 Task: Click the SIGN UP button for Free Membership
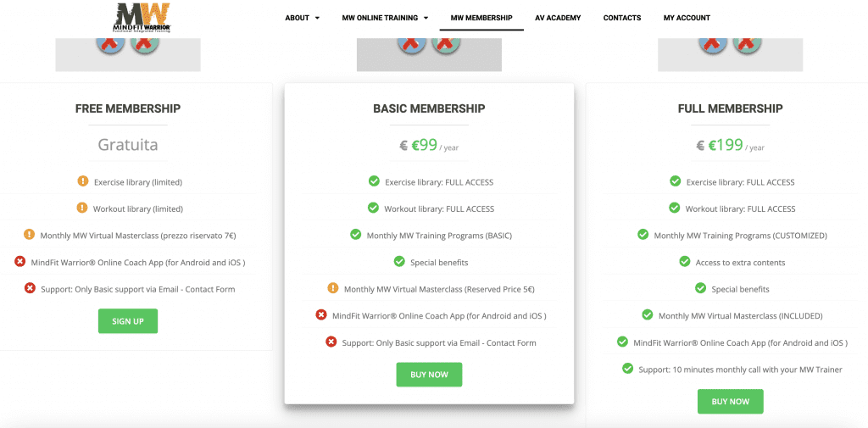click(128, 321)
